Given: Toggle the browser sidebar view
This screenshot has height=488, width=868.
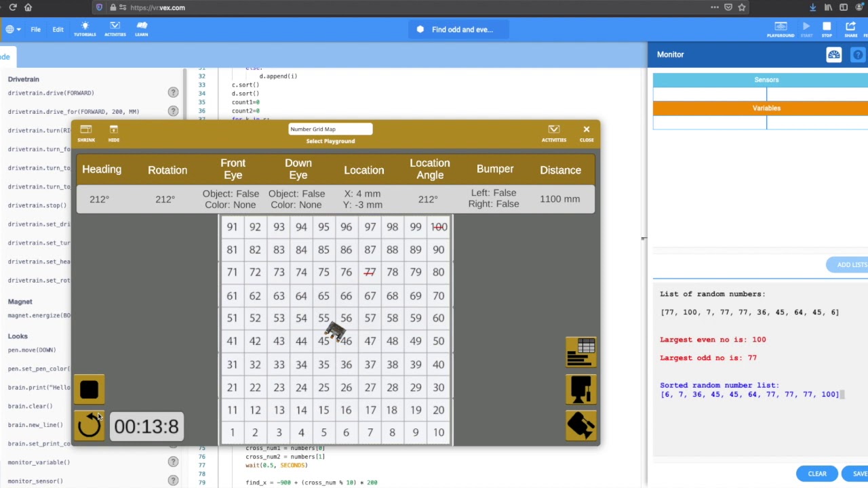Looking at the screenshot, I should [x=844, y=7].
